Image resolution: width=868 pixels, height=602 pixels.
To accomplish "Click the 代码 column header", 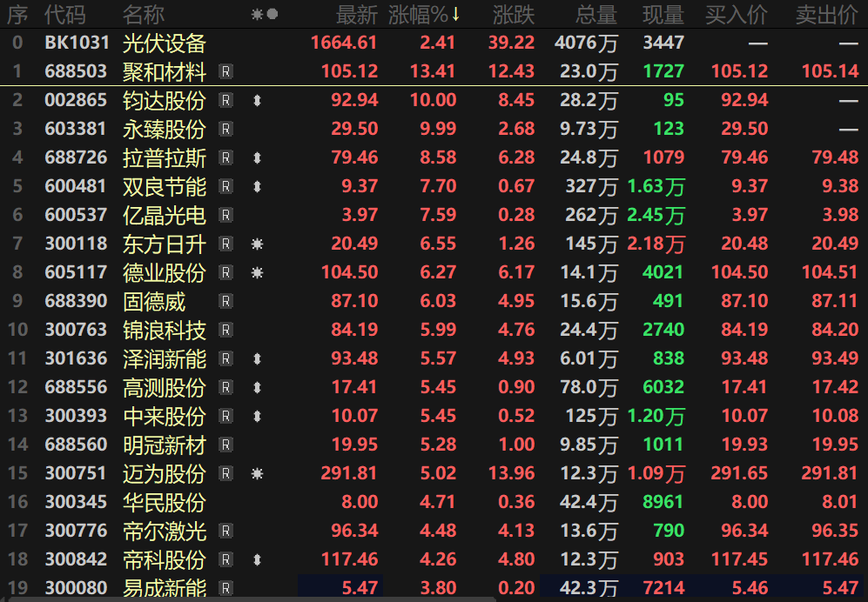I will pos(64,15).
